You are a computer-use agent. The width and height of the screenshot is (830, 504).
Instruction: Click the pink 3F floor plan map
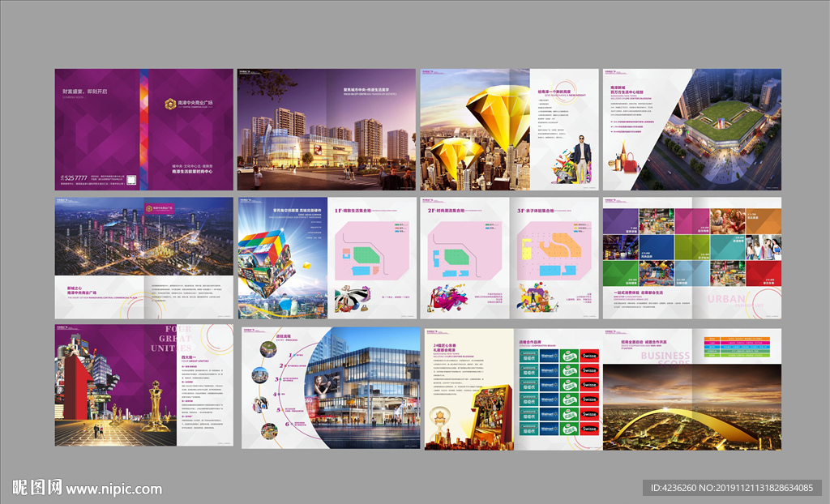click(554, 251)
